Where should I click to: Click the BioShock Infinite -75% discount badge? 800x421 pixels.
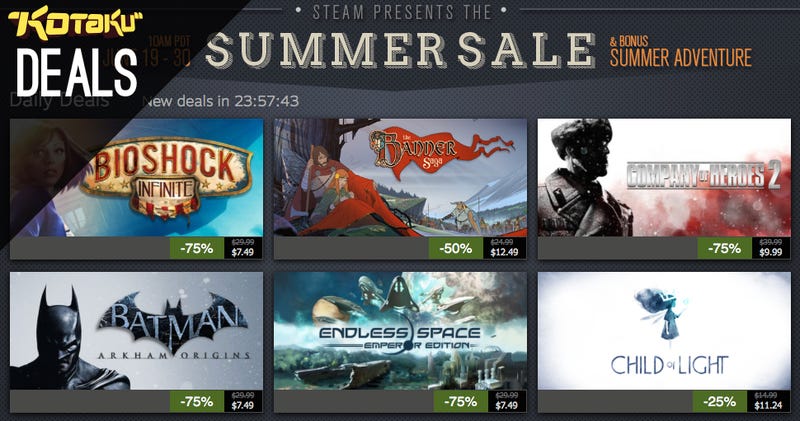point(197,249)
